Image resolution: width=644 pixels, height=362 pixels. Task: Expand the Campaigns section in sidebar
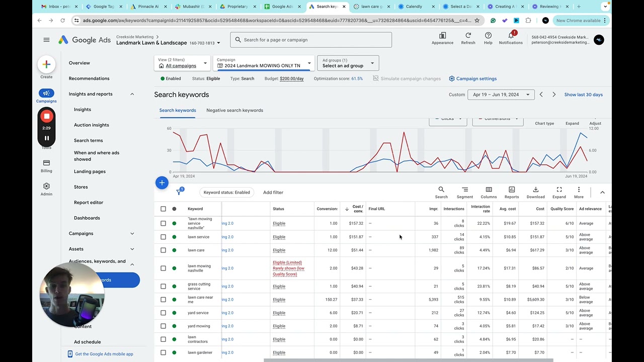click(132, 233)
